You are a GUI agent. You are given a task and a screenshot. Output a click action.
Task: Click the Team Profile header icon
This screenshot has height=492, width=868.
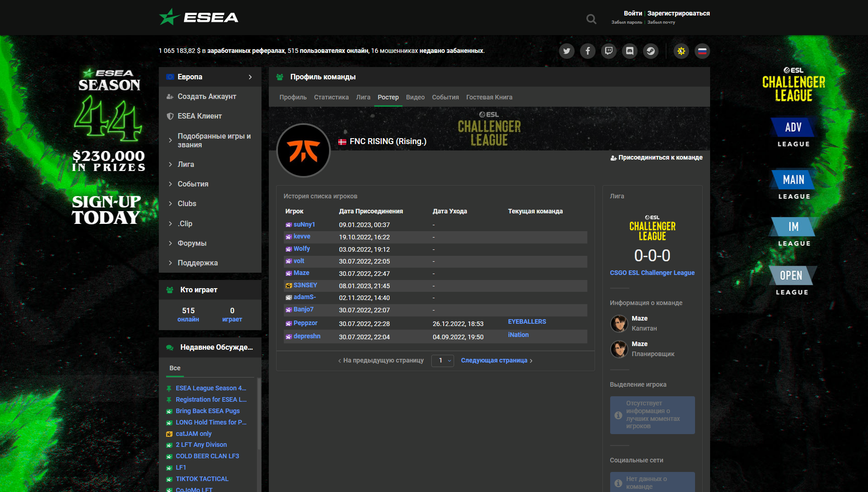tap(280, 77)
